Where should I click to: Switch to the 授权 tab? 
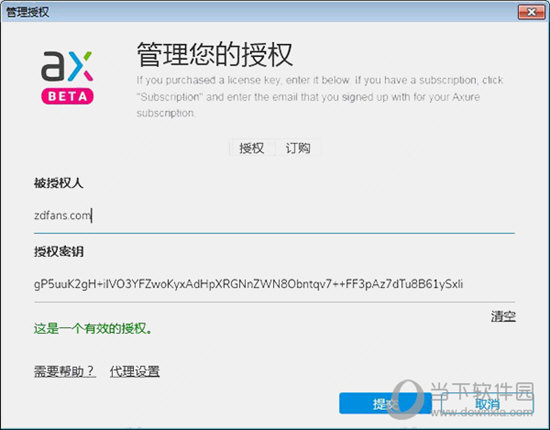(x=251, y=148)
